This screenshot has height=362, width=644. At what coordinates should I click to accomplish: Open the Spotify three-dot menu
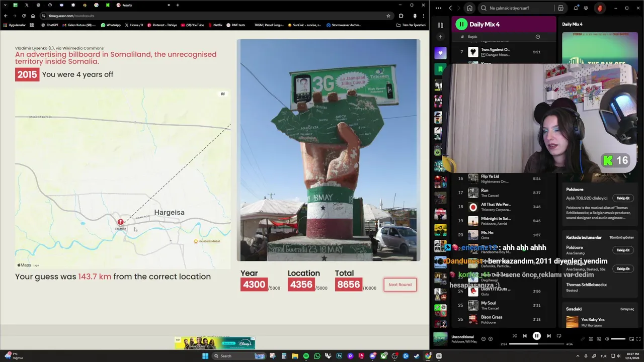[439, 8]
